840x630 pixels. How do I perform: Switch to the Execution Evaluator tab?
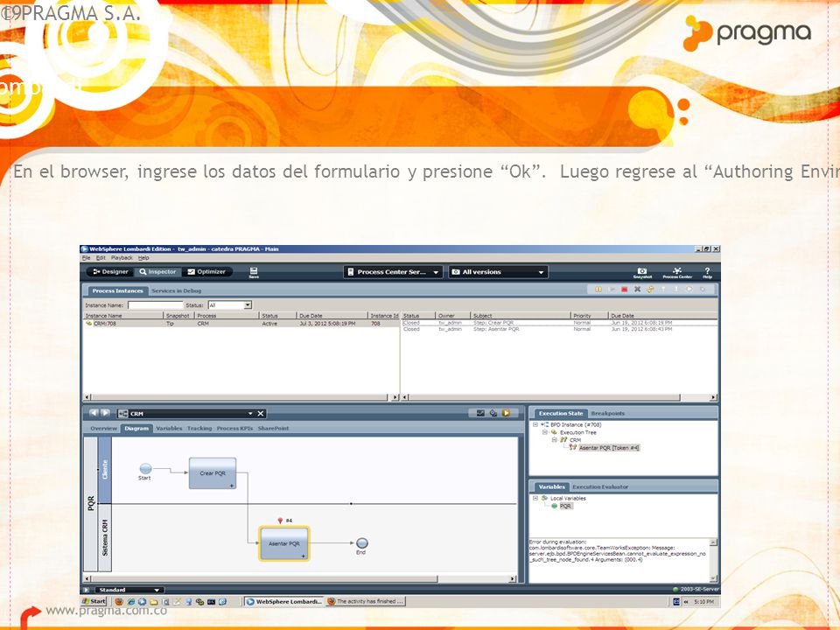pos(600,487)
